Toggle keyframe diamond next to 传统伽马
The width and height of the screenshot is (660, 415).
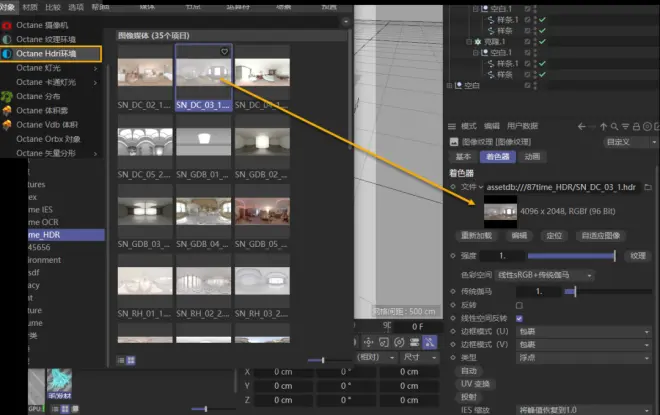click(x=453, y=291)
